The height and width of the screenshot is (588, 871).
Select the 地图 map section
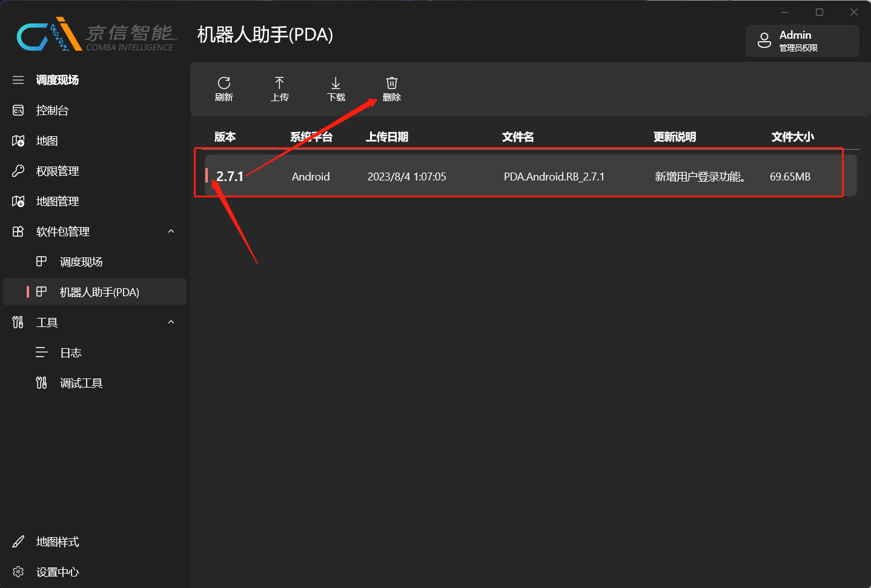coord(47,140)
